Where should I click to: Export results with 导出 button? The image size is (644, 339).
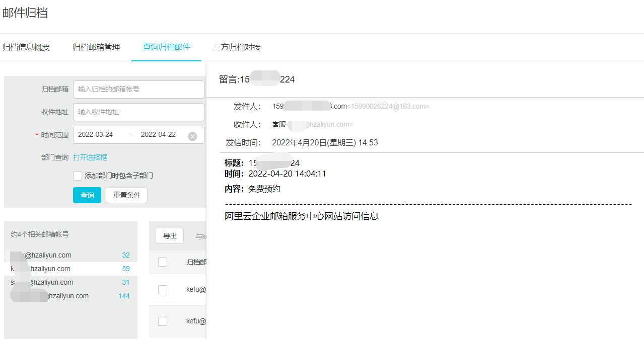[170, 236]
